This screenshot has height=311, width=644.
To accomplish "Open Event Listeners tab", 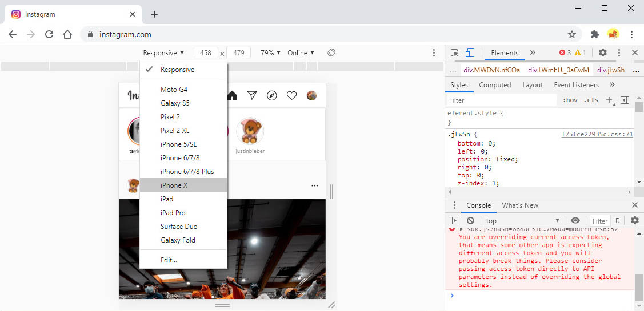I will pos(576,85).
